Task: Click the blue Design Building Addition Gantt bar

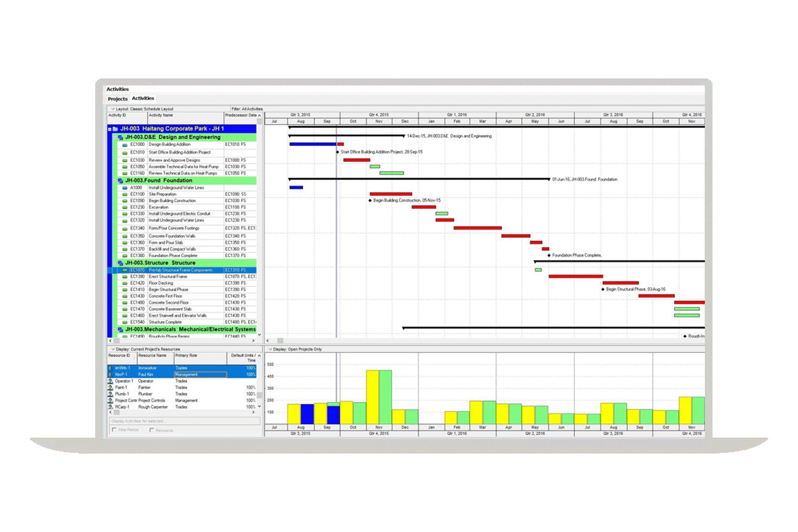Action: coord(313,144)
